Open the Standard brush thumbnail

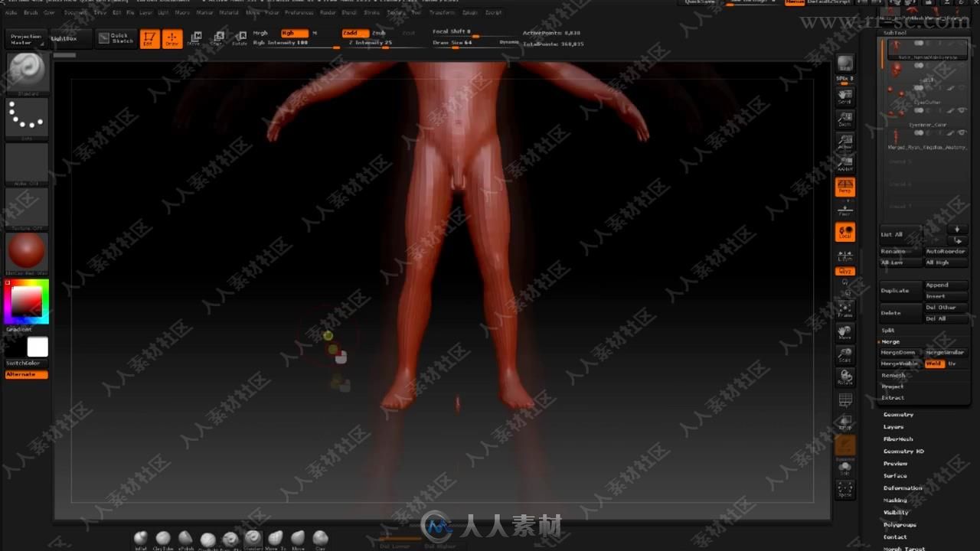(27, 74)
